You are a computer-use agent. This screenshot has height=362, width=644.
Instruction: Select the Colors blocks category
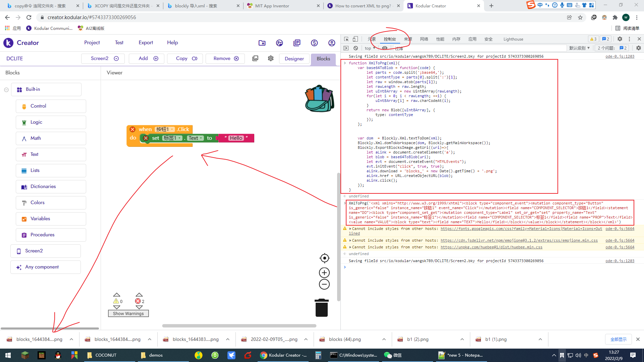[51, 202]
